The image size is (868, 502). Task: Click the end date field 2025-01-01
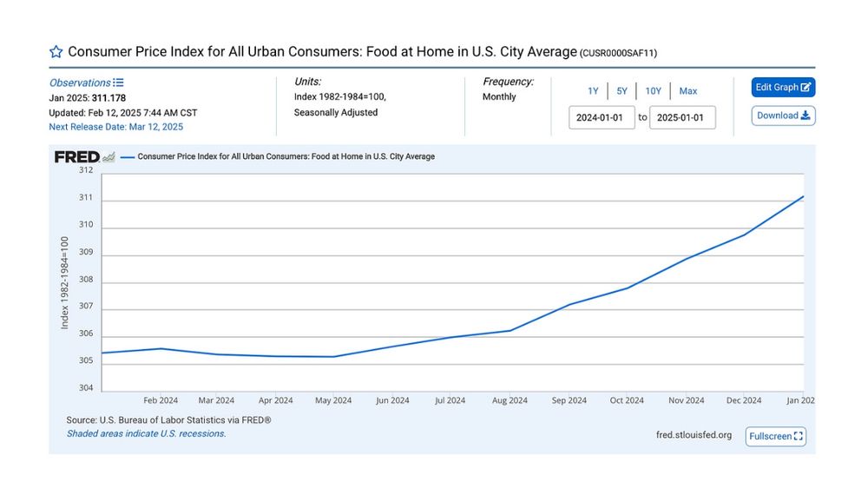pyautogui.click(x=682, y=118)
